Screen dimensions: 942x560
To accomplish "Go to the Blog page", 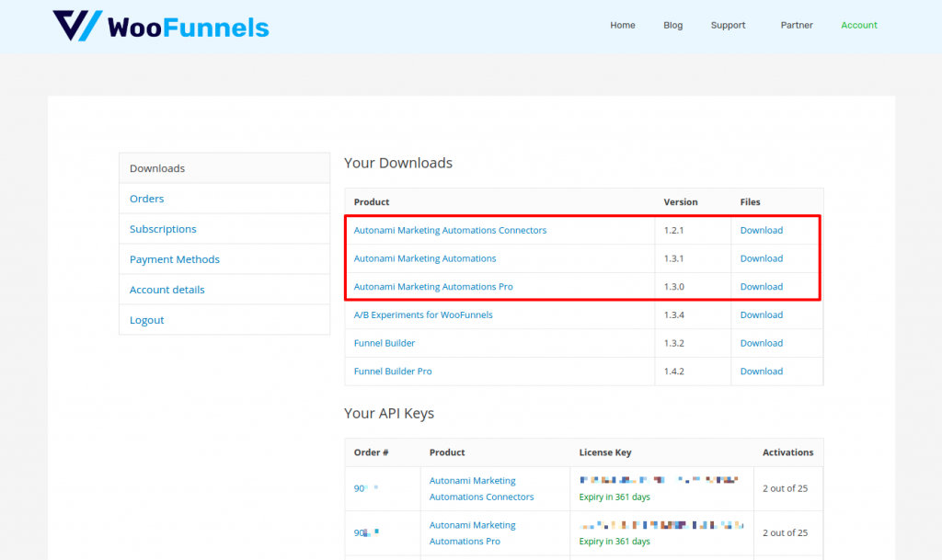I will click(x=672, y=25).
